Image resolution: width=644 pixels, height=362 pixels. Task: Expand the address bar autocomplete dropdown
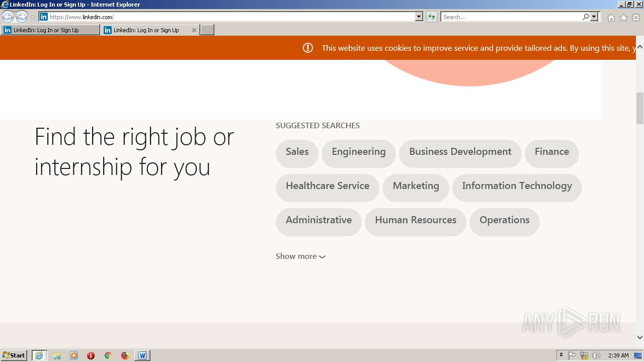pos(419,17)
